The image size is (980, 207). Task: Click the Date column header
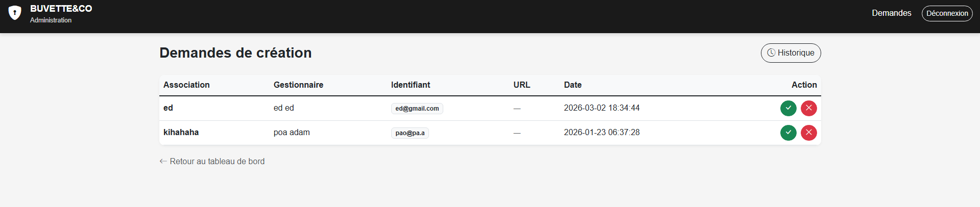tap(572, 85)
